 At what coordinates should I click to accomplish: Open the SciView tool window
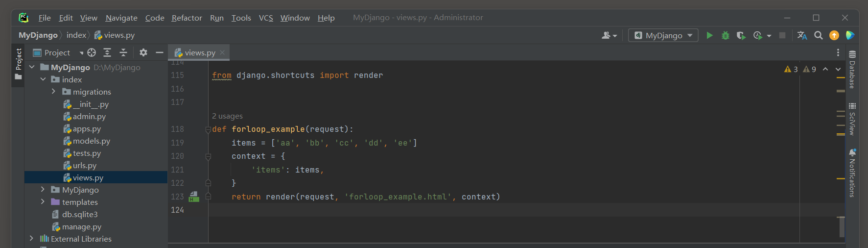point(852,119)
